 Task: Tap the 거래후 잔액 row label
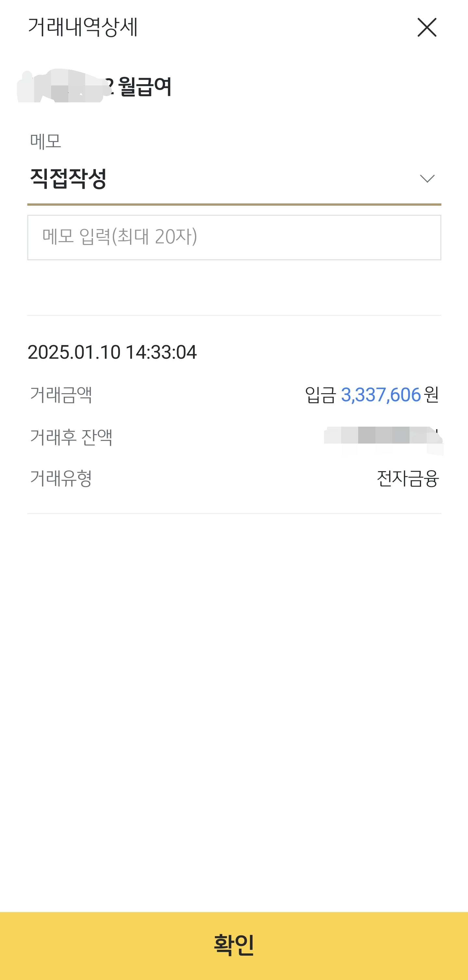click(x=71, y=437)
